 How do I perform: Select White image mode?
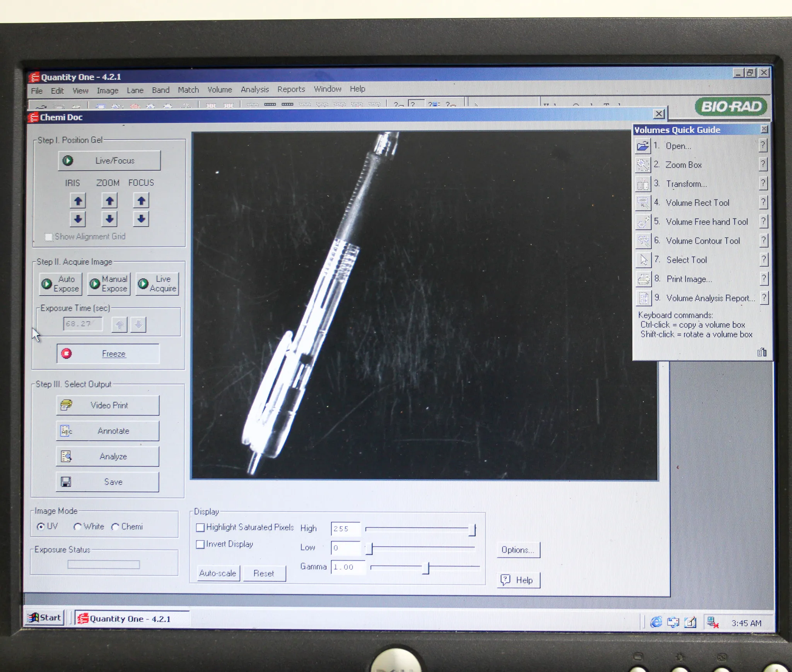(x=77, y=527)
